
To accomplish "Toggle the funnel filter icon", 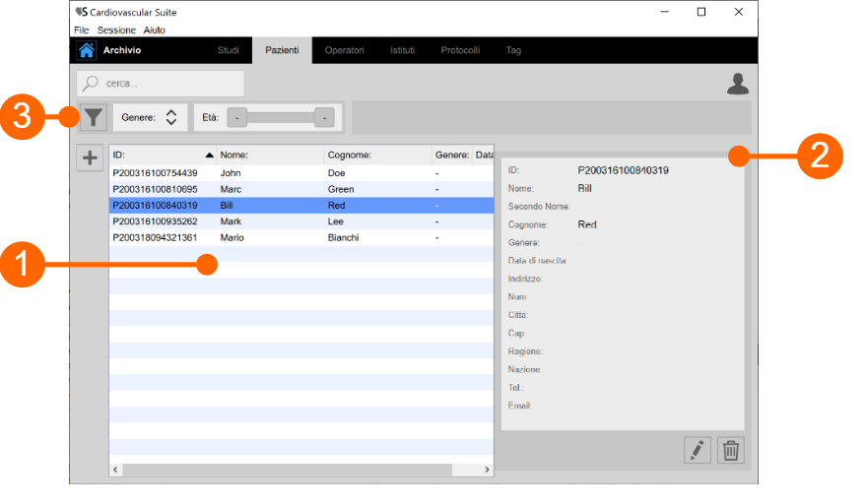I will point(93,118).
